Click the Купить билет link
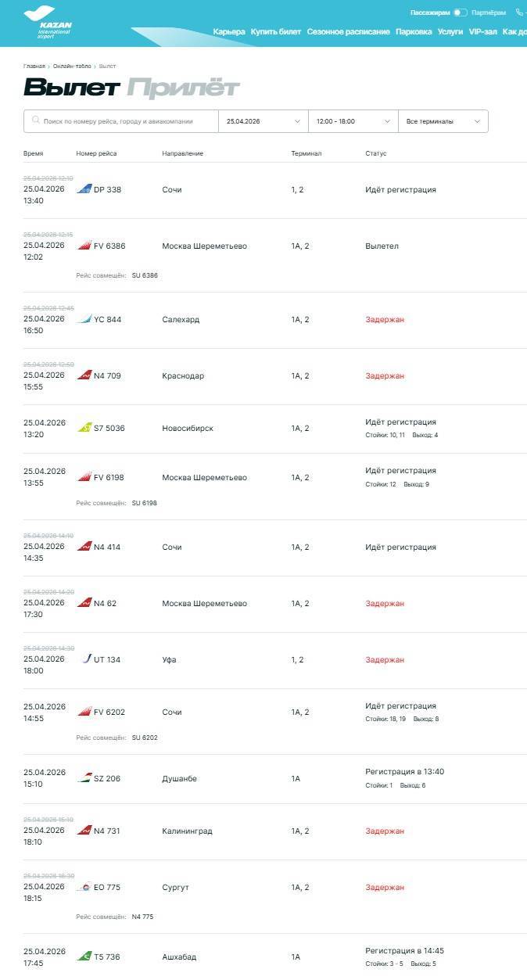 click(275, 32)
